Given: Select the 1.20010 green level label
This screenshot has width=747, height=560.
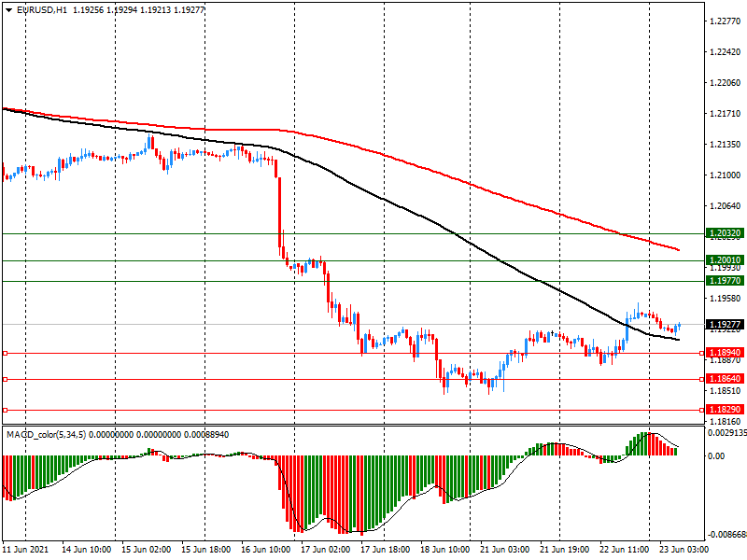Looking at the screenshot, I should (725, 260).
